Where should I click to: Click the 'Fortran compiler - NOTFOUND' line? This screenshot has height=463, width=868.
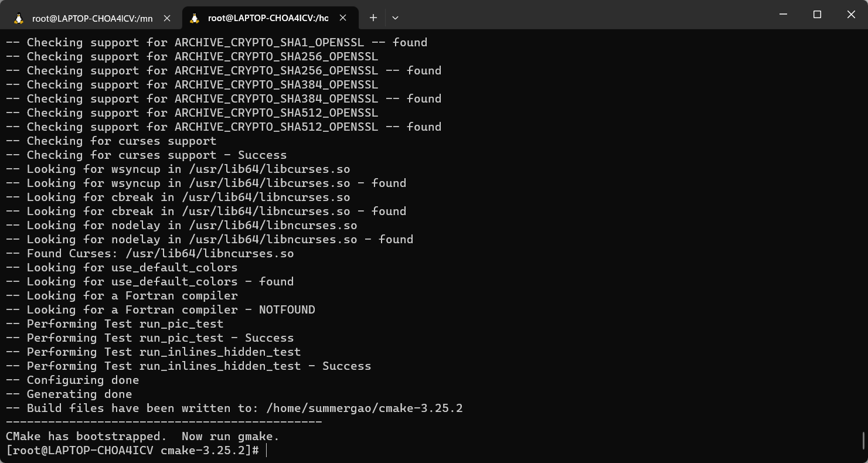(x=161, y=309)
